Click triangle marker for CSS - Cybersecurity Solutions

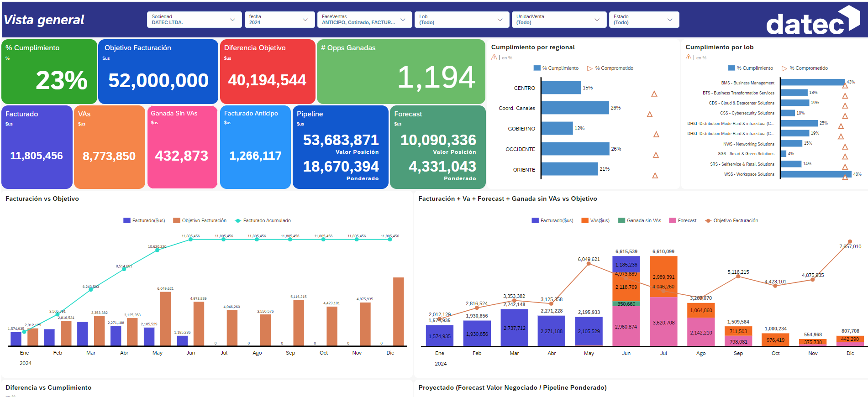tap(845, 116)
